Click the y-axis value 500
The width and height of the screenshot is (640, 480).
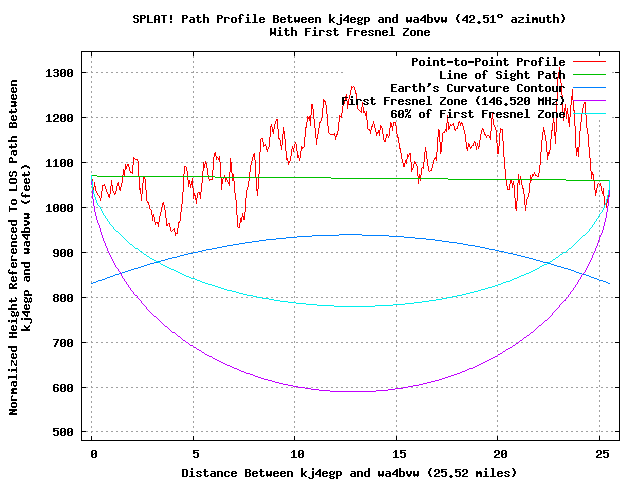pyautogui.click(x=62, y=432)
